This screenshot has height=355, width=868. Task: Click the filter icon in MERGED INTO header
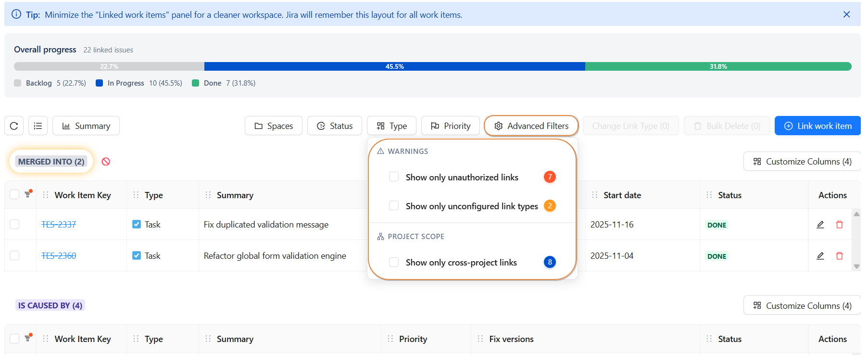click(x=28, y=195)
